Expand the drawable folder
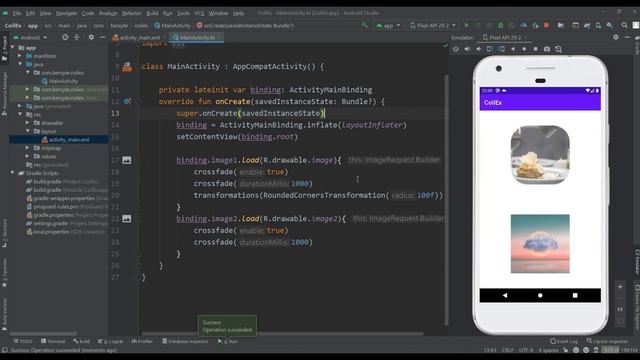The height and width of the screenshot is (360, 640). click(x=27, y=122)
